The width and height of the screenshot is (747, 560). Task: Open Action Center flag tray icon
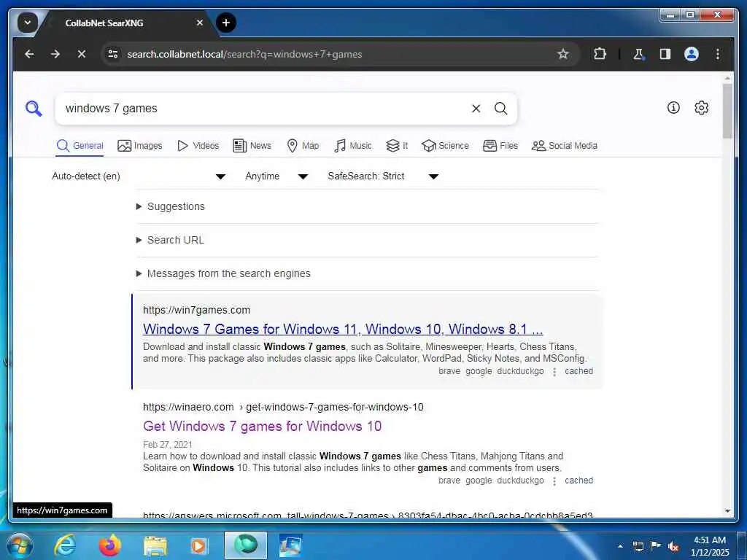[656, 546]
